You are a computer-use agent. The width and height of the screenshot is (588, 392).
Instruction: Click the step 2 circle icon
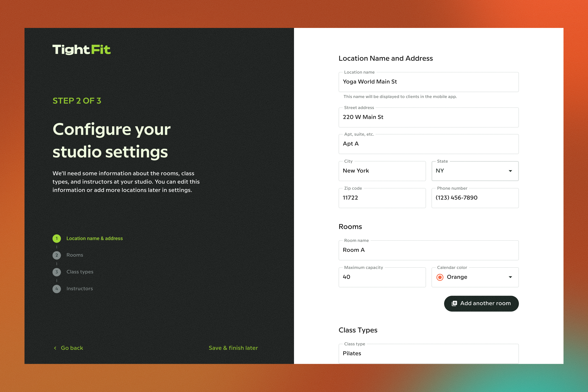57,255
